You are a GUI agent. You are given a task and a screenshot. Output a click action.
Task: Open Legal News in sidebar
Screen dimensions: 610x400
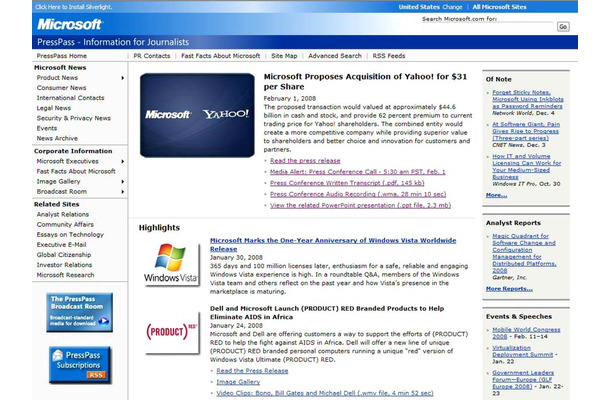(x=54, y=108)
